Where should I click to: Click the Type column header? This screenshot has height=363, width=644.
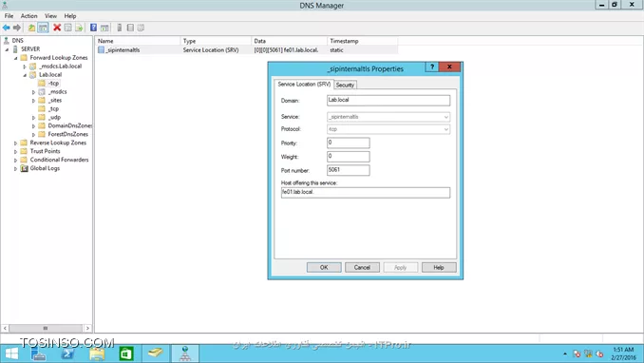pyautogui.click(x=216, y=41)
